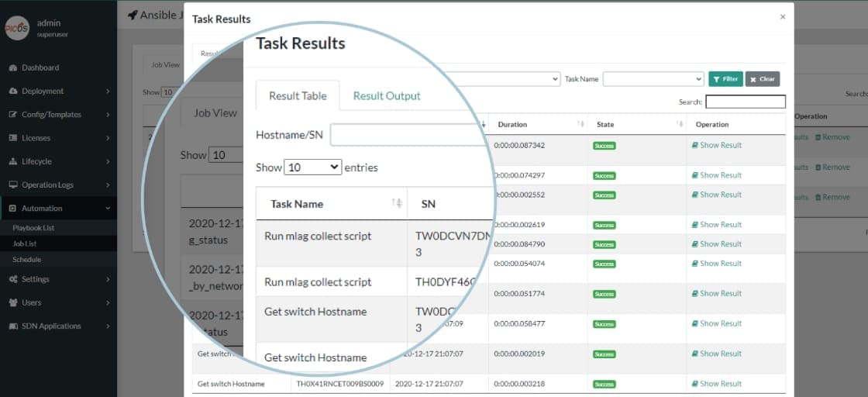Expand the Config/Templates menu chevron
Screen dimensions: 868x397
[108, 115]
